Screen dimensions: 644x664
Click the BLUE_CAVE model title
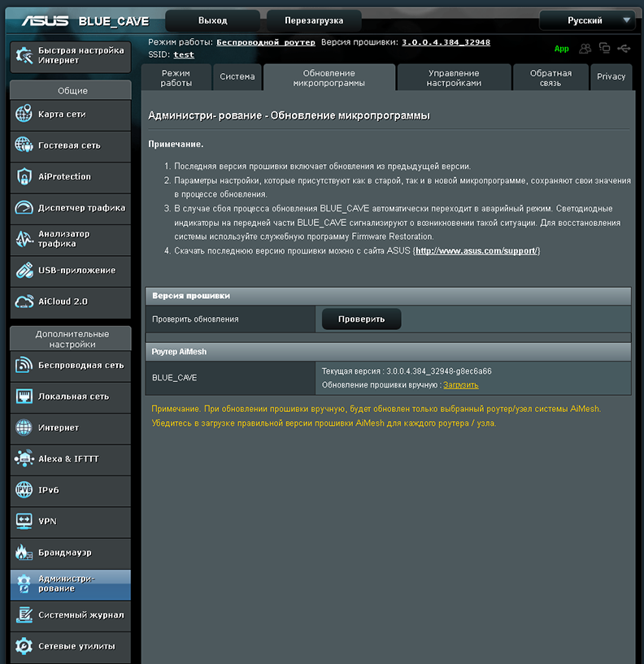click(114, 21)
